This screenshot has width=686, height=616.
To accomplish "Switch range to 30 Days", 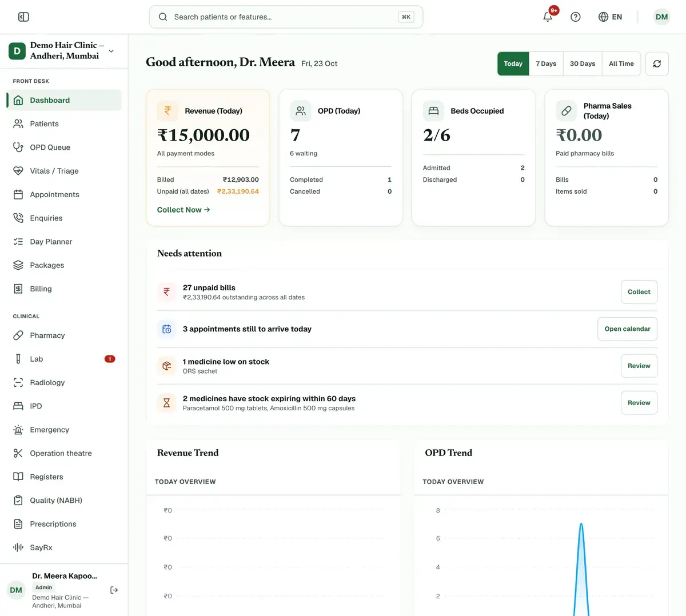I will (583, 64).
